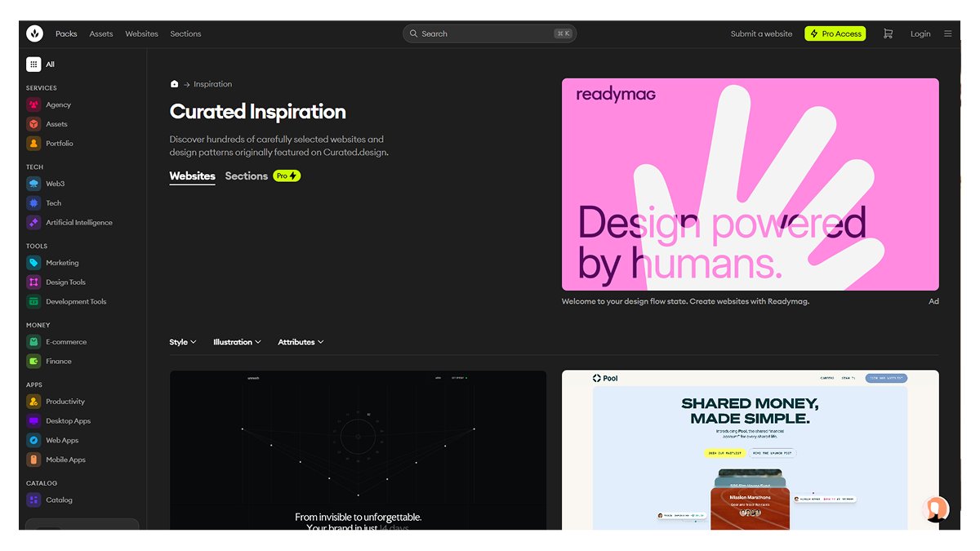Click the Search input field
The image size is (980, 551).
click(x=490, y=33)
